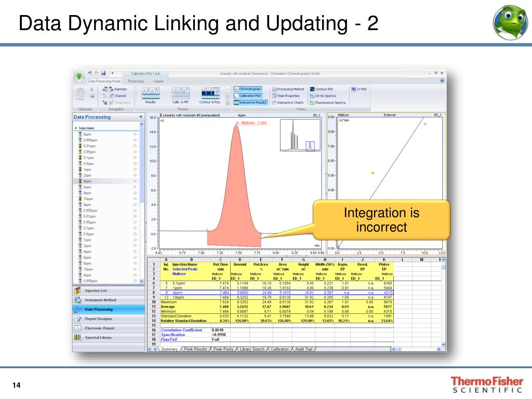Click the Redo arrow in quick access toolbar
This screenshot has height=399, width=532.
96,73
